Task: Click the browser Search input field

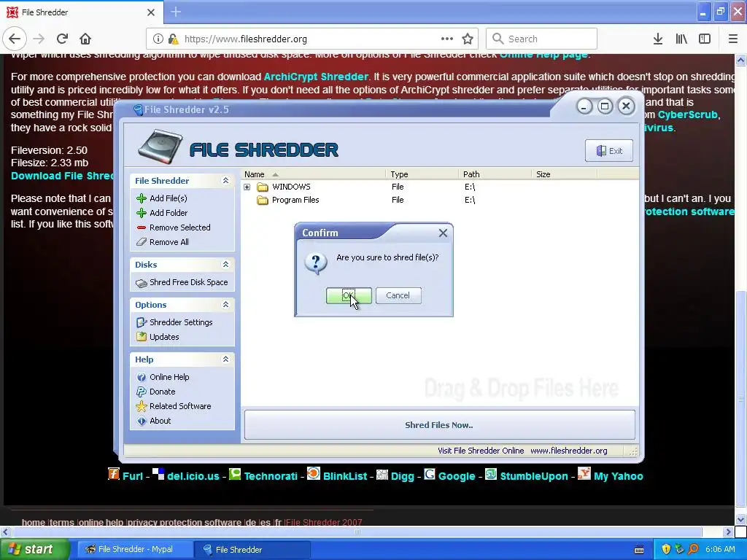Action: [x=542, y=39]
